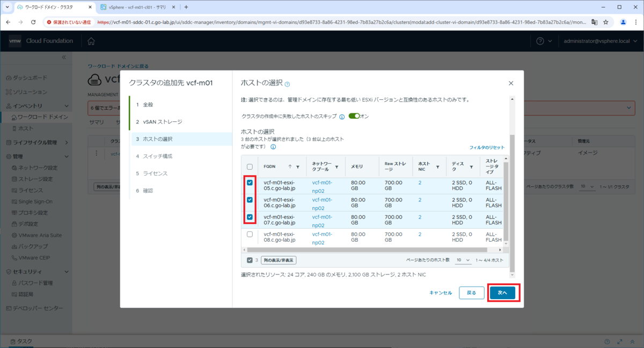Open clusters per page dropdown in background
The image size is (644, 348).
coord(588,186)
